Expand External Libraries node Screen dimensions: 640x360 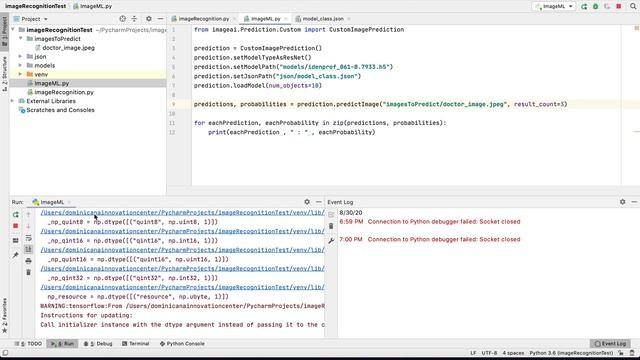[x=13, y=101]
